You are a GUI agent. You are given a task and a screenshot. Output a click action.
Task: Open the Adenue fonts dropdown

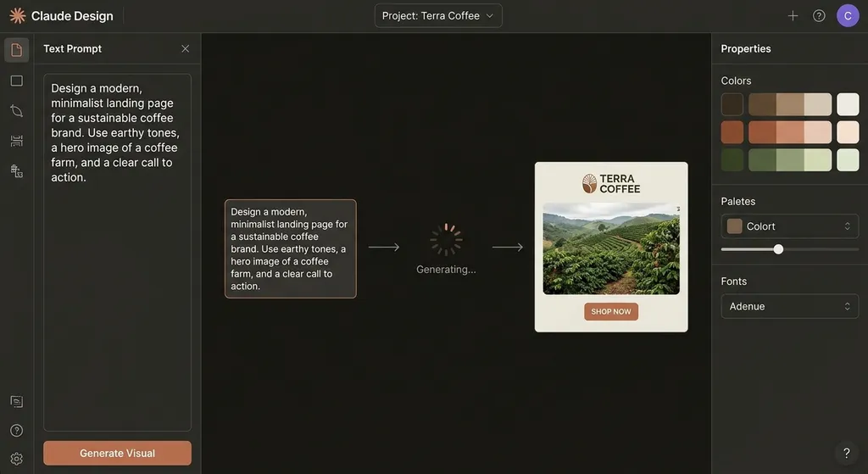[x=789, y=306]
